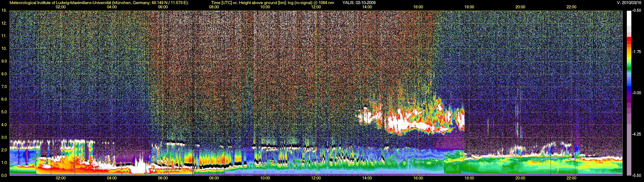Click the 8.0 height axis label

click(4, 74)
